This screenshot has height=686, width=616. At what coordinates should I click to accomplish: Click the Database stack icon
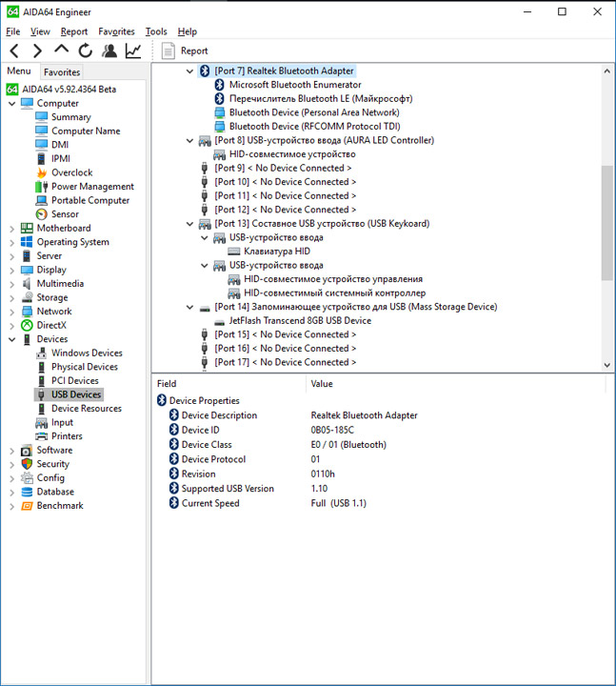point(27,492)
